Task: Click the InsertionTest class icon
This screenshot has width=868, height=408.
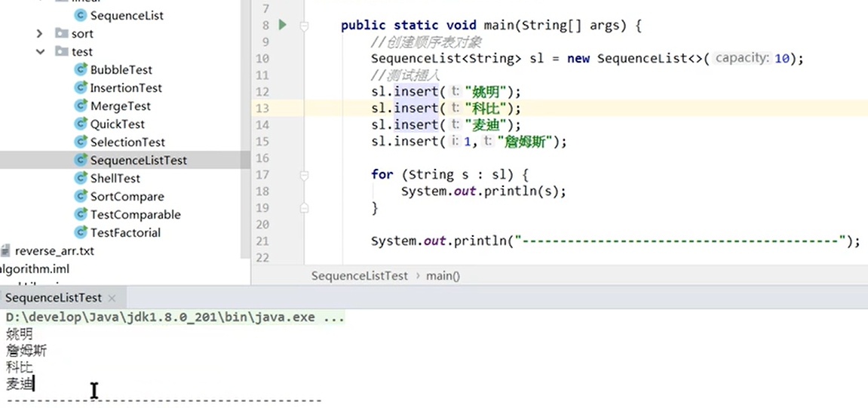Action: point(81,87)
